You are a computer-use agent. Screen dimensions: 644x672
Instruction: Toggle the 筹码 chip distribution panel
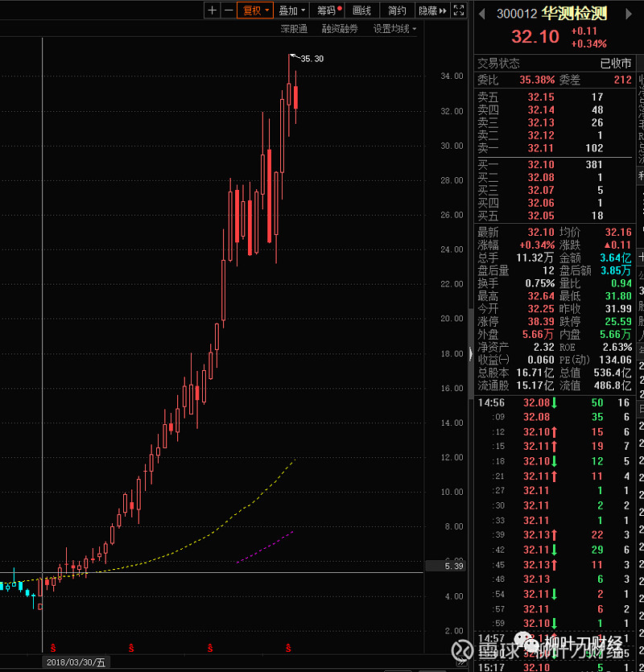(x=328, y=10)
